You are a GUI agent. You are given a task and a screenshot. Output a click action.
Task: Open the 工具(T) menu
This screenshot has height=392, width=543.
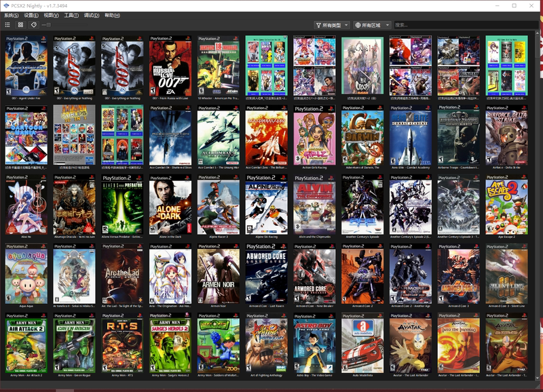71,15
